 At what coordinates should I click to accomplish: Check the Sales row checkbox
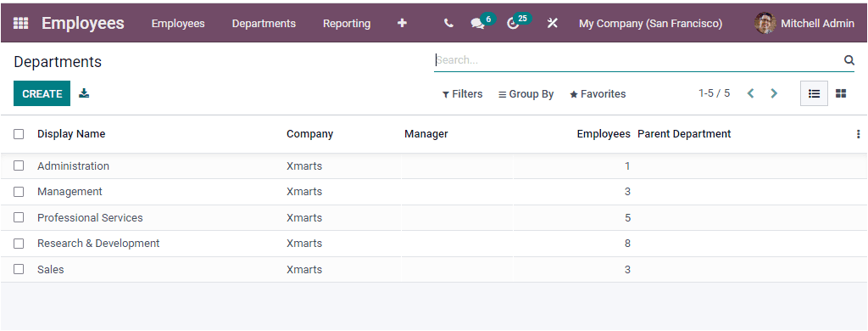(x=19, y=269)
